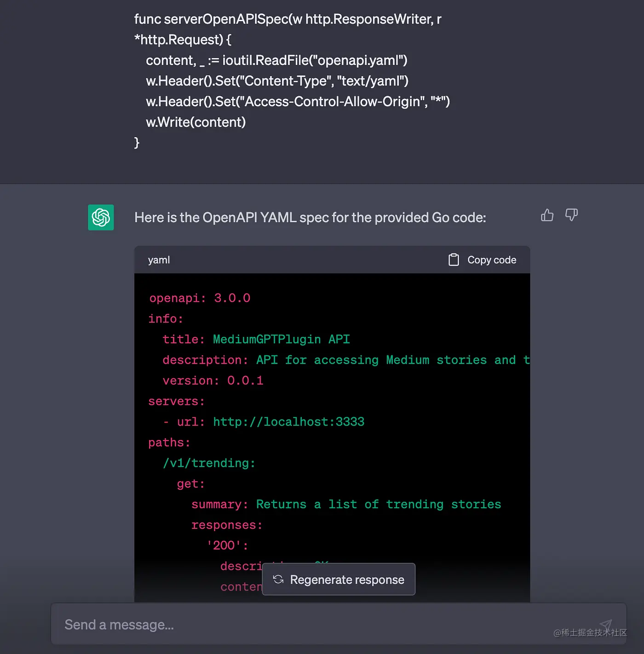This screenshot has width=644, height=654.
Task: Click the thumbs up feedback icon
Action: tap(547, 215)
